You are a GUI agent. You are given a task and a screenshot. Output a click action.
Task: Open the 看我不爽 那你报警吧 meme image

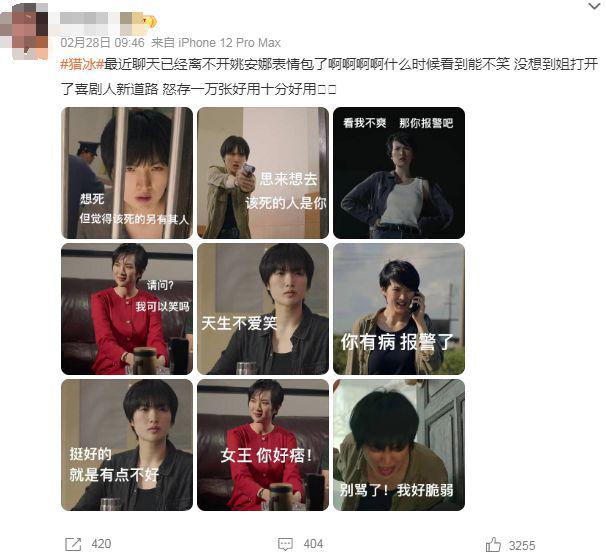click(x=399, y=173)
